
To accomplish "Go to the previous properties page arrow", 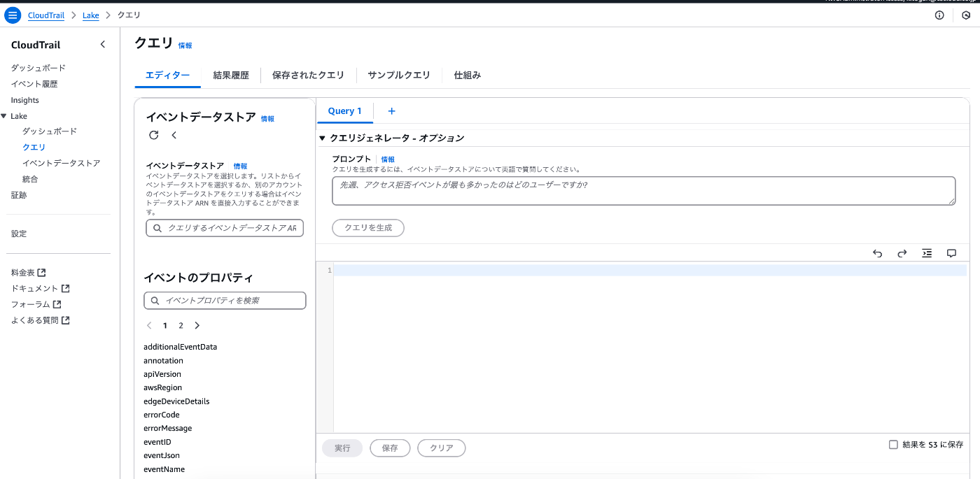I will click(x=149, y=325).
